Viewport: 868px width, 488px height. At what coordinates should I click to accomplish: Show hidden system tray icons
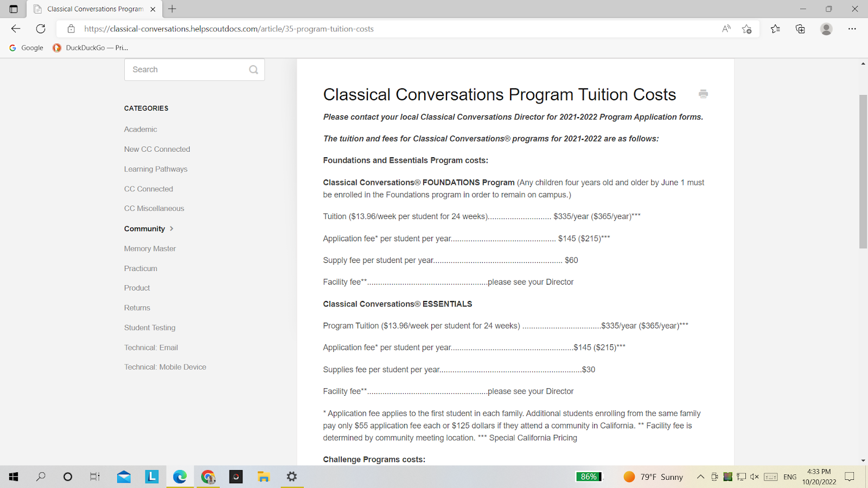coord(700,477)
